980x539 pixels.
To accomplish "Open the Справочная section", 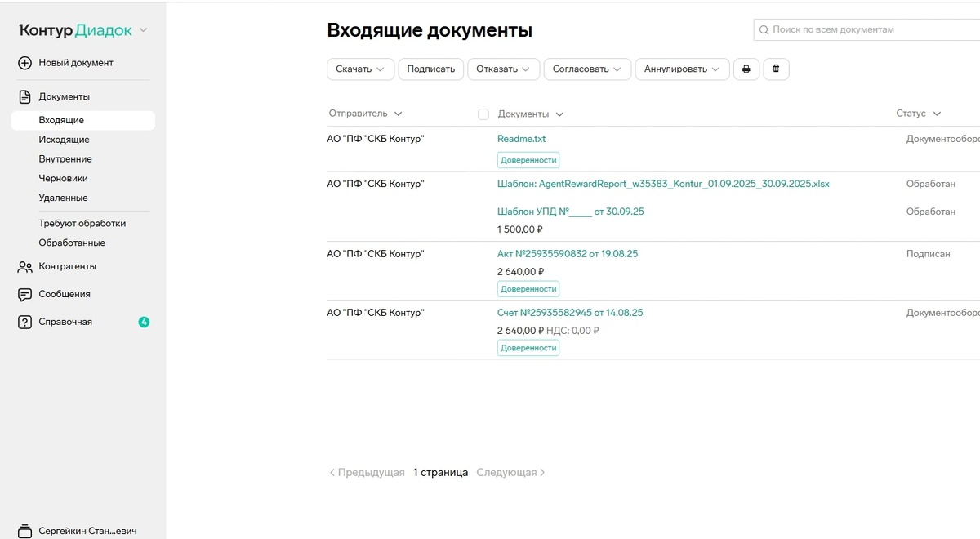I will tap(65, 322).
